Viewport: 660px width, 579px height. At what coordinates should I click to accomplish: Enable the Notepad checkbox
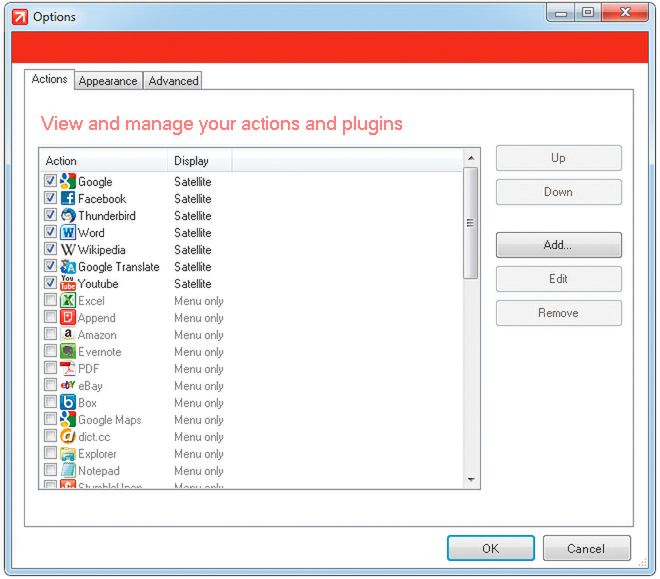pyautogui.click(x=50, y=470)
